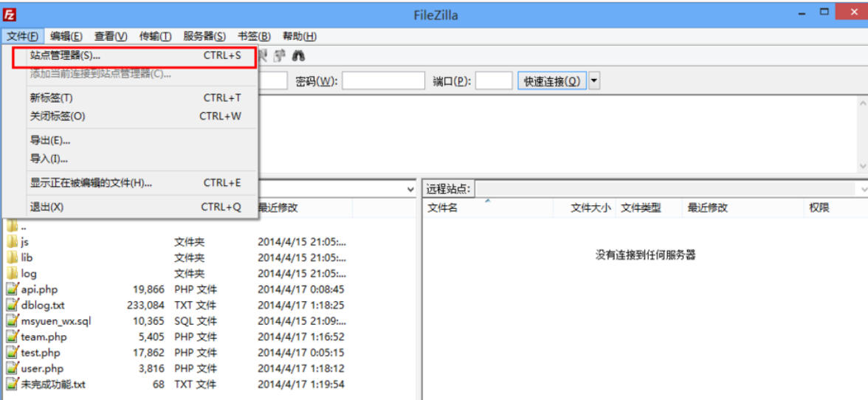Click size value 19,866 for api.php
The image size is (868, 400).
[x=149, y=289]
